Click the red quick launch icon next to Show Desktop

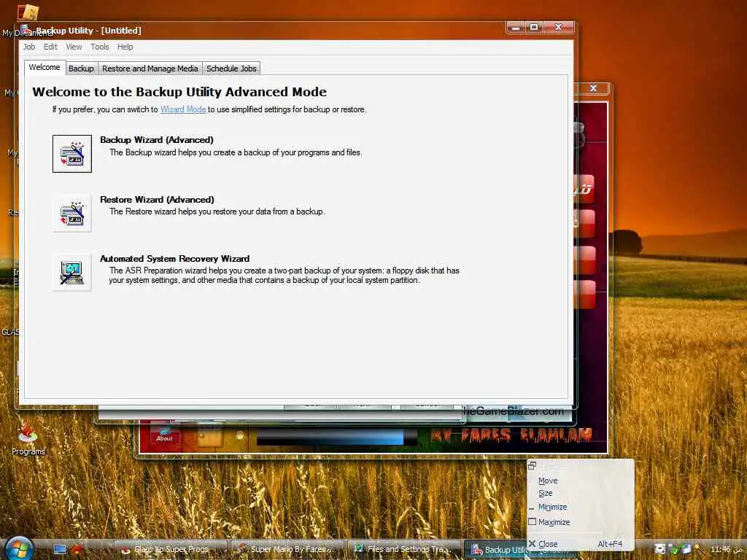(77, 549)
